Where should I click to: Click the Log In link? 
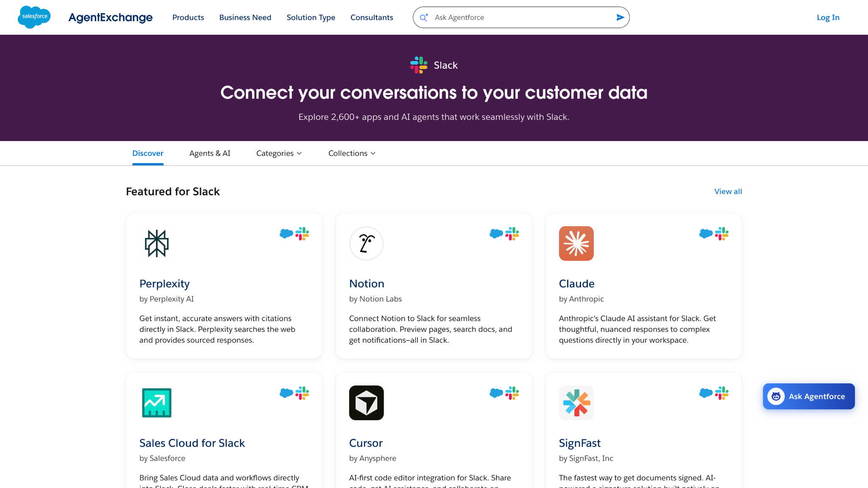828,17
